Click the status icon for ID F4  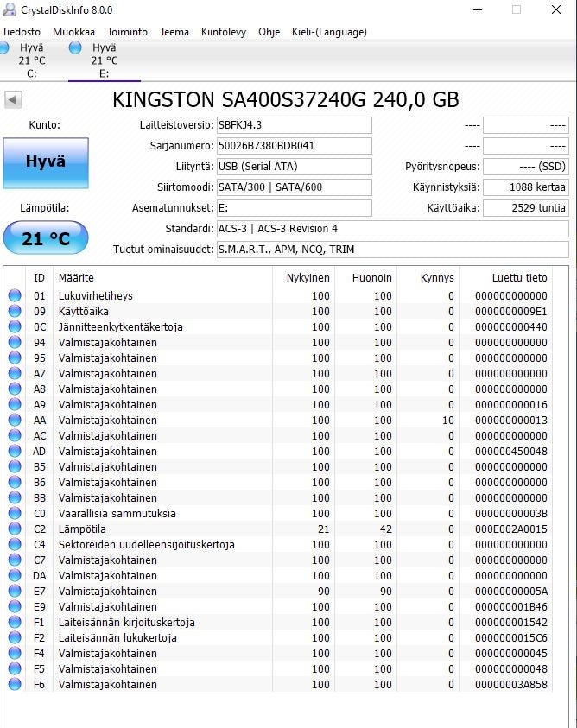pos(15,653)
